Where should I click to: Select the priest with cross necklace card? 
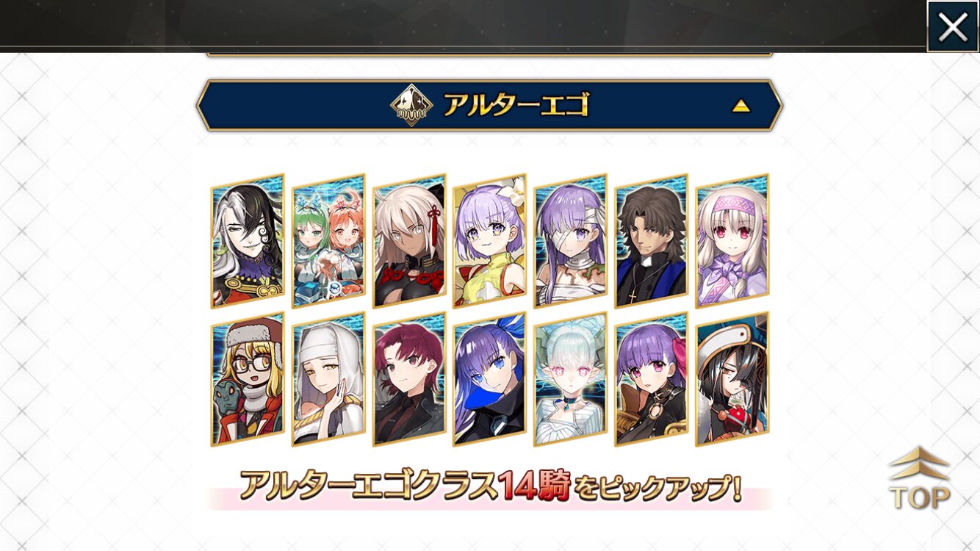(652, 242)
